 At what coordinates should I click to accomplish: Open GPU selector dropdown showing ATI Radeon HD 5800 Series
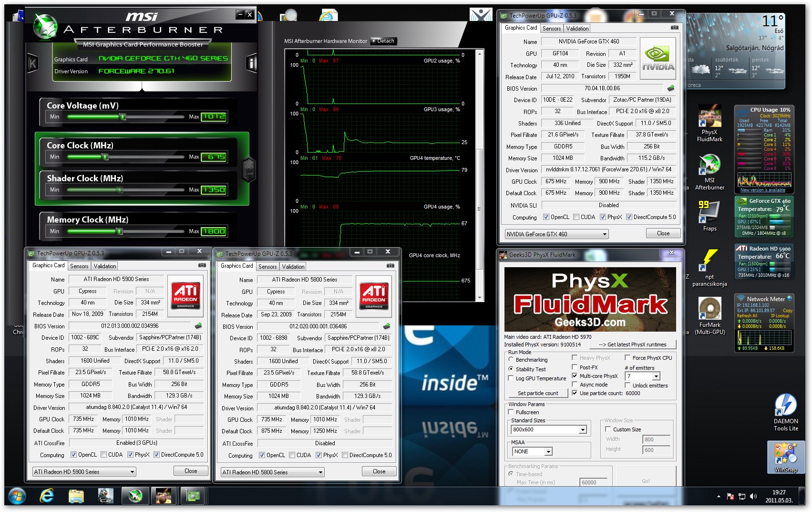272,472
